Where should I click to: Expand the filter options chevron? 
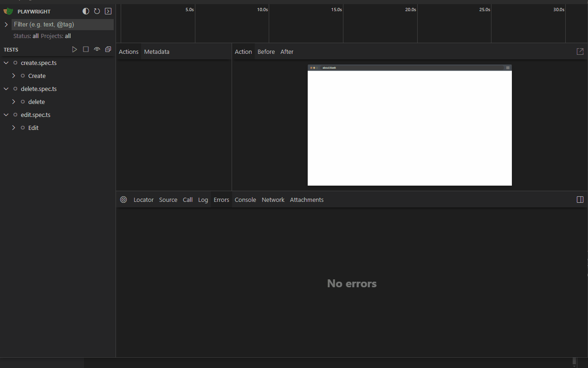point(6,25)
